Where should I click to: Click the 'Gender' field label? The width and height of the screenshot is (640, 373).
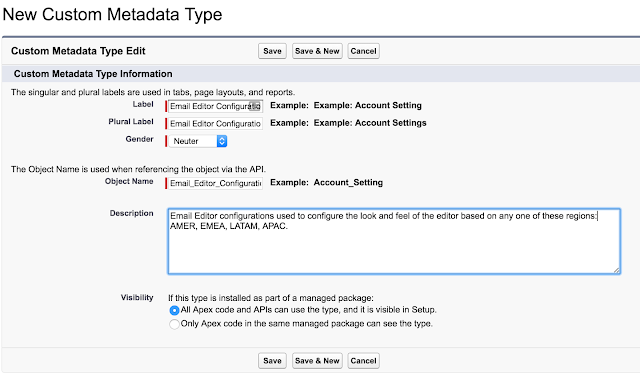click(x=140, y=139)
